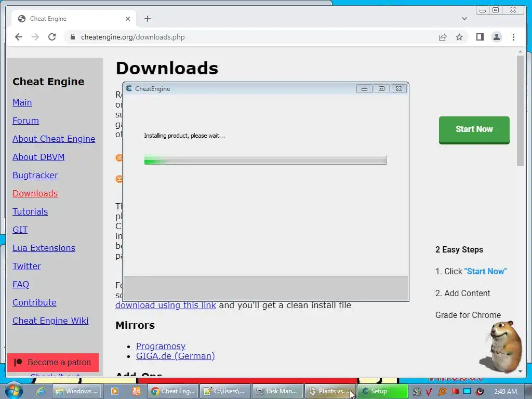Switch to Chrome Cheat Eng... taskbar button
This screenshot has width=532, height=399.
click(x=174, y=391)
